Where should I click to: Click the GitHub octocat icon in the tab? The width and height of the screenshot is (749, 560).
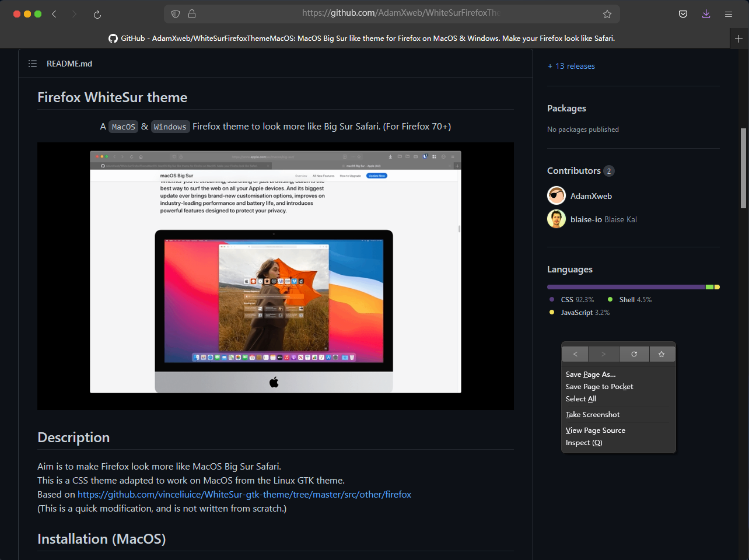[x=113, y=38]
